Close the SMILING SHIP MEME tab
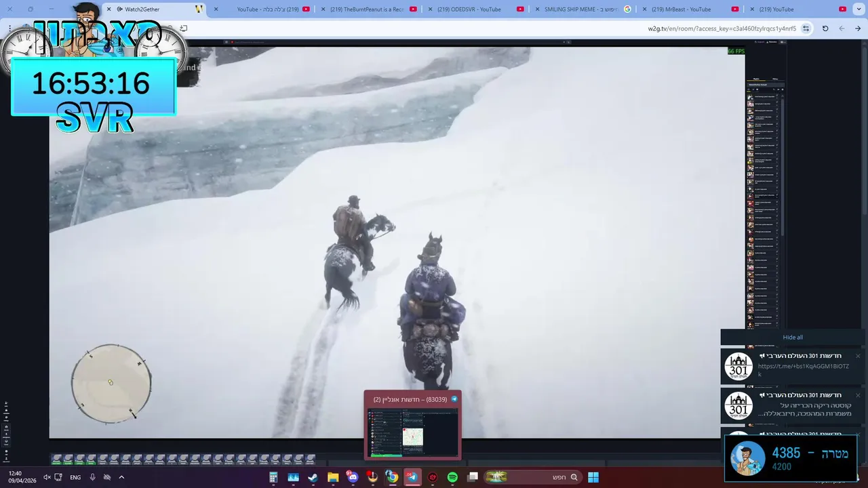 (537, 9)
